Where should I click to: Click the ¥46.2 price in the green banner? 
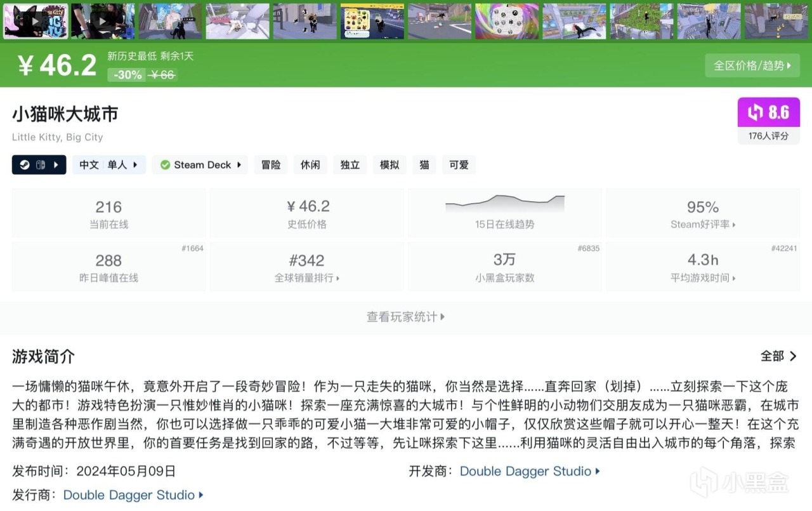(56, 65)
